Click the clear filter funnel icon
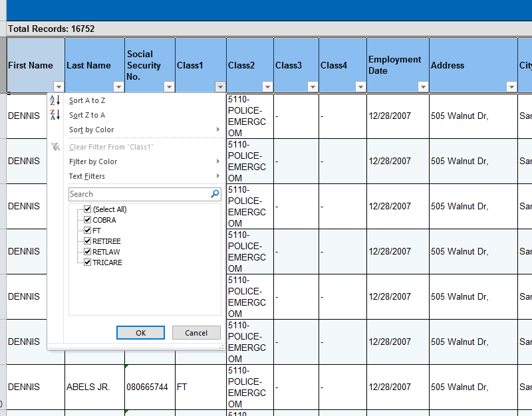532x416 pixels. [x=55, y=147]
